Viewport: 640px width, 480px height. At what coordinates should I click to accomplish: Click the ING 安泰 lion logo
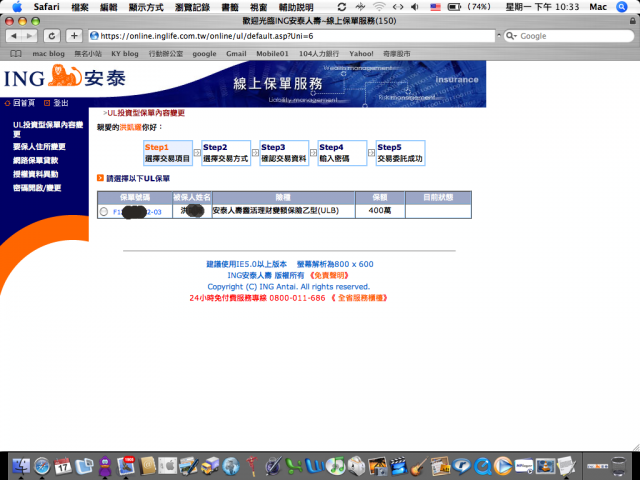(x=65, y=77)
